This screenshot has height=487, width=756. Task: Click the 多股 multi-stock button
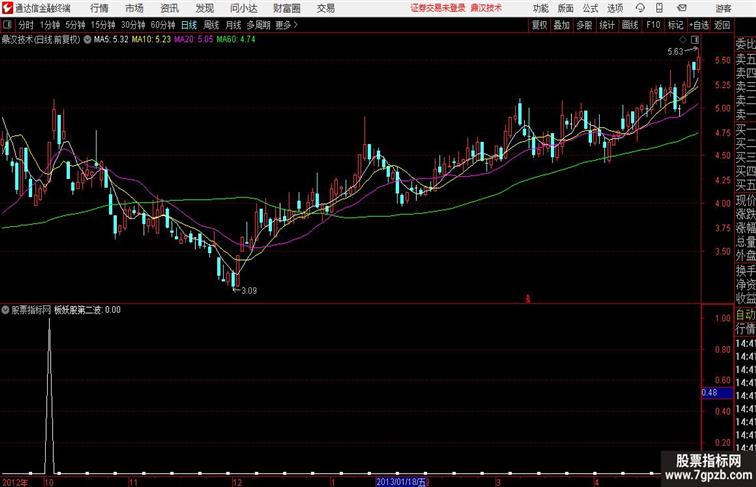tap(584, 25)
